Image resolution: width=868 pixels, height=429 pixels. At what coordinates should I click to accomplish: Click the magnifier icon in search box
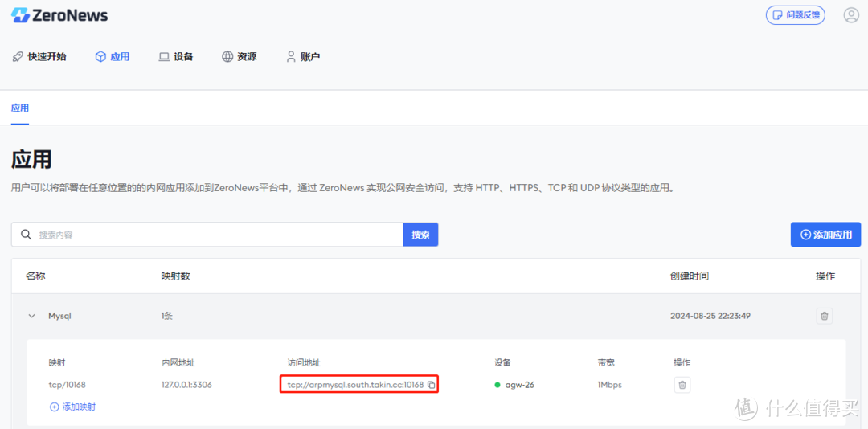point(26,235)
